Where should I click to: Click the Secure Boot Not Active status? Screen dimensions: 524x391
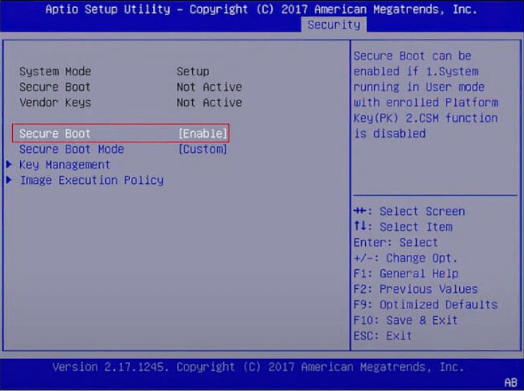209,87
